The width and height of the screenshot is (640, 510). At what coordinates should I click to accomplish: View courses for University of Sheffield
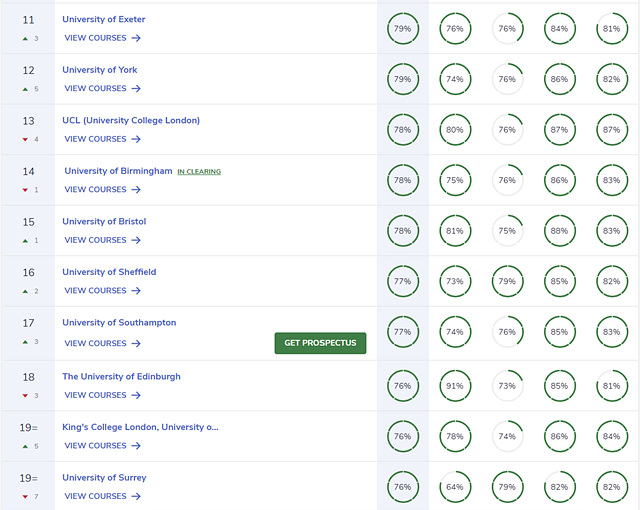[96, 291]
